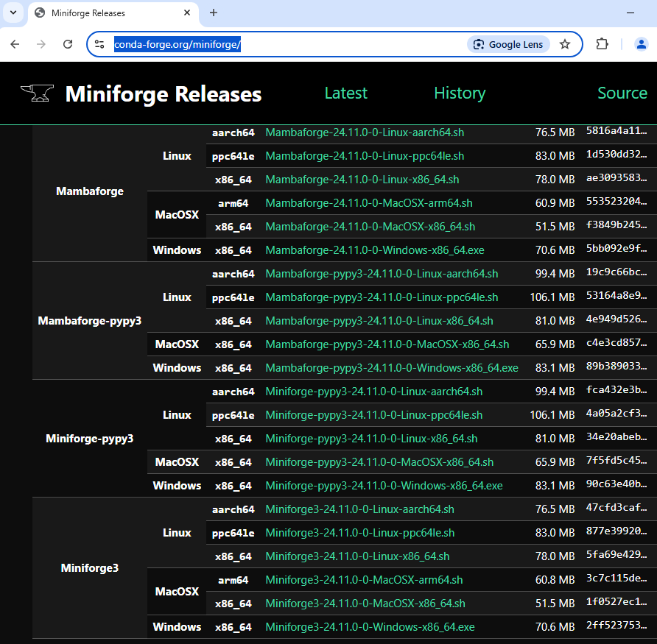Download Miniforge3-24.11.0-0-MacOSX-x86_64.sh
Image resolution: width=657 pixels, height=644 pixels.
pyautogui.click(x=365, y=604)
